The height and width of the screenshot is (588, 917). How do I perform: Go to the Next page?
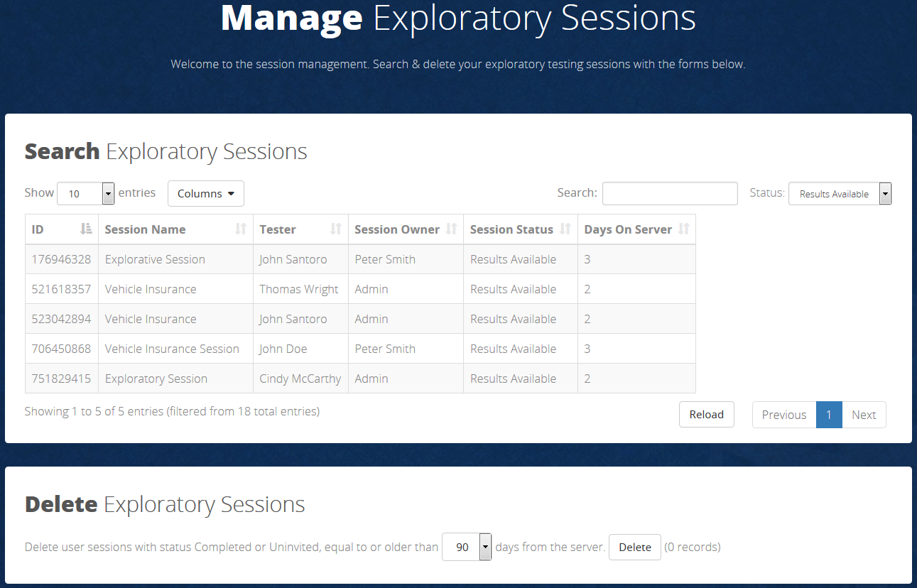click(864, 414)
